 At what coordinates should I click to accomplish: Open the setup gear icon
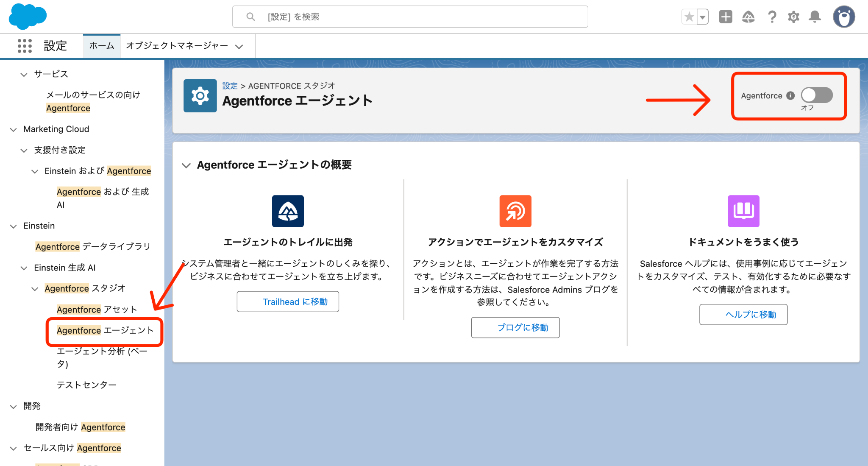793,17
